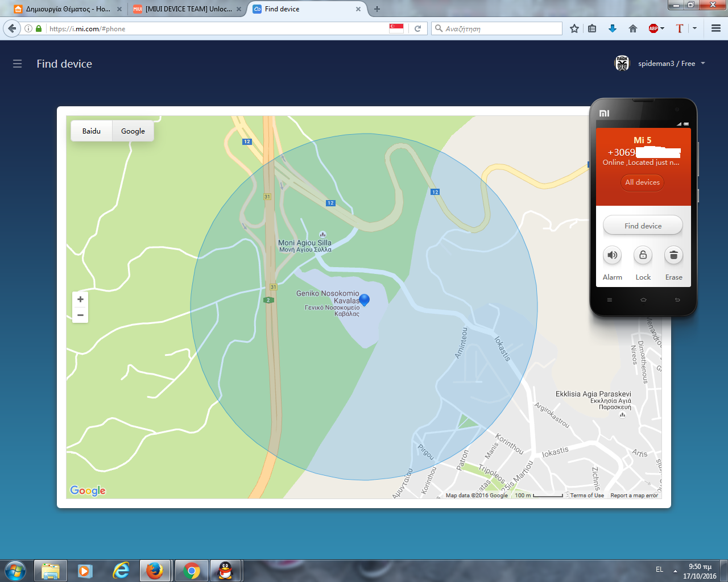The image size is (728, 582).
Task: Expand the dropdown arrow beside the T icon
Action: (x=694, y=28)
